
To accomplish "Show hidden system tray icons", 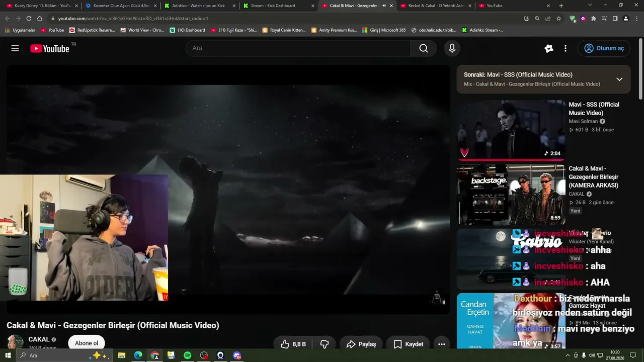I will [568, 355].
